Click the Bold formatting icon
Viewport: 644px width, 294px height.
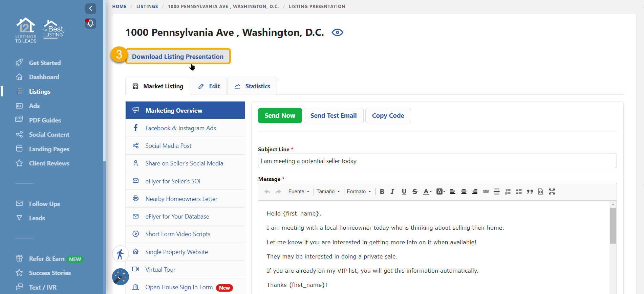pos(382,191)
